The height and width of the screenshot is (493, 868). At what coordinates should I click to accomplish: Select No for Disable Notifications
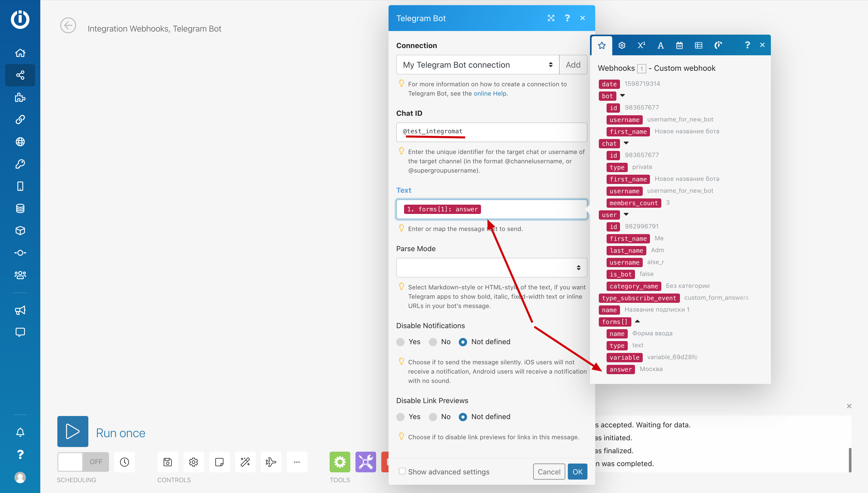point(433,342)
